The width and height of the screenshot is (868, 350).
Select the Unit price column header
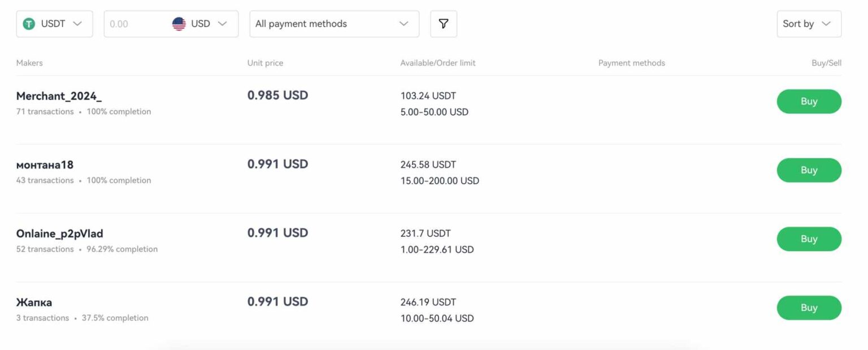[265, 63]
